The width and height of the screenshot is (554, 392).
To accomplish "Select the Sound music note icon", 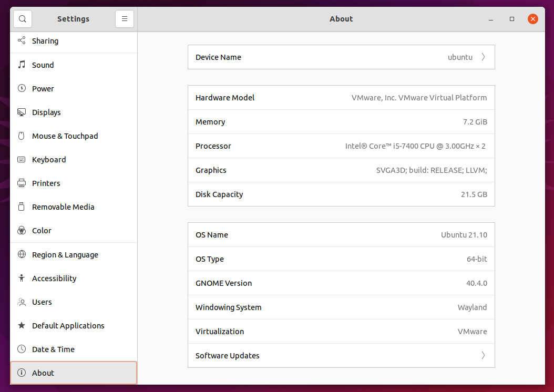I will [22, 65].
